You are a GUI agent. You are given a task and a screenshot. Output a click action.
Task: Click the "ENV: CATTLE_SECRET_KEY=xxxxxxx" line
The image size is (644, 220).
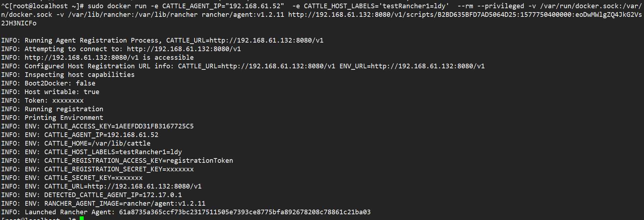[x=83, y=178]
